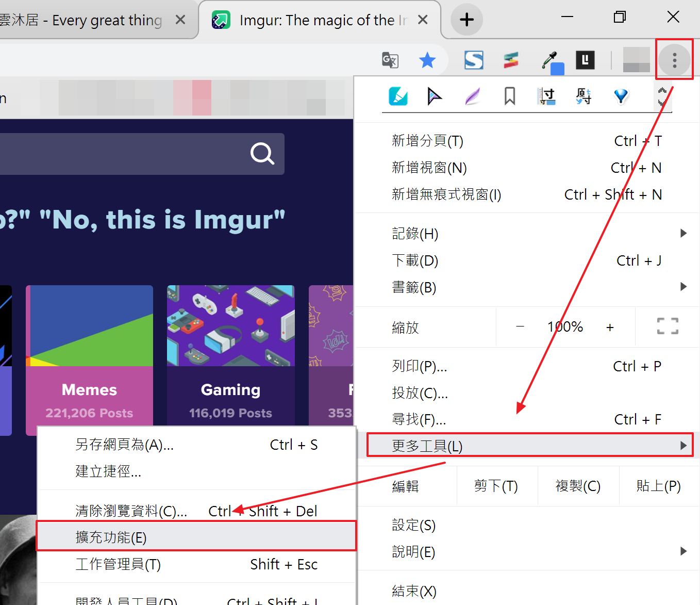This screenshot has height=605, width=700.
Task: Select the arrow cursor extension icon
Action: coord(435,96)
